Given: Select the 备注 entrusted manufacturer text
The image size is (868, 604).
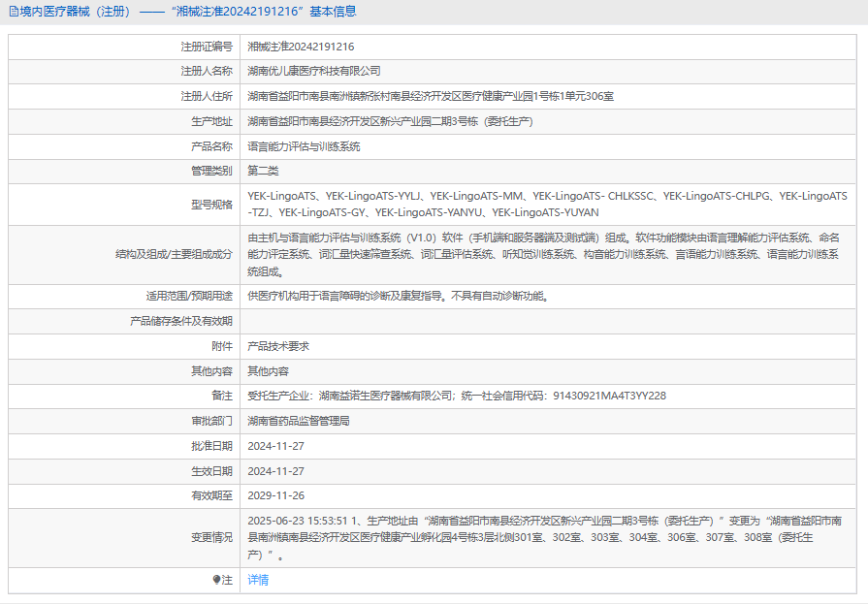Looking at the screenshot, I should (x=457, y=396).
